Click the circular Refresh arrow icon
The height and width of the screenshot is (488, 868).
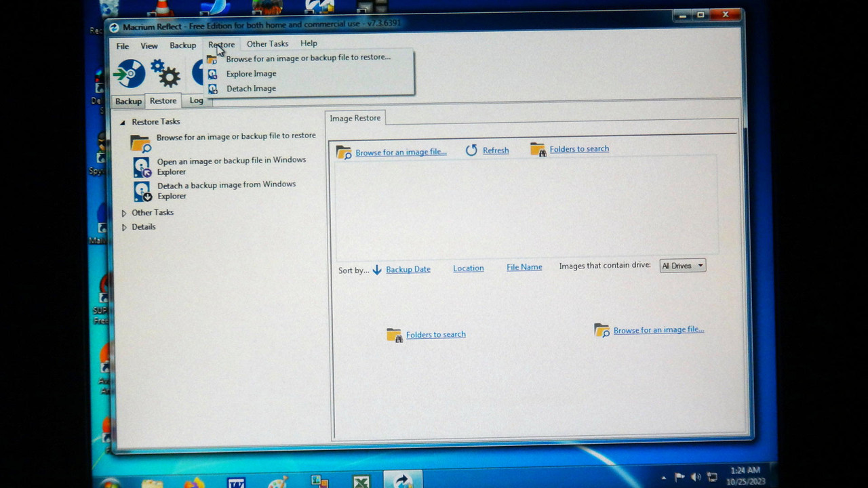(471, 150)
